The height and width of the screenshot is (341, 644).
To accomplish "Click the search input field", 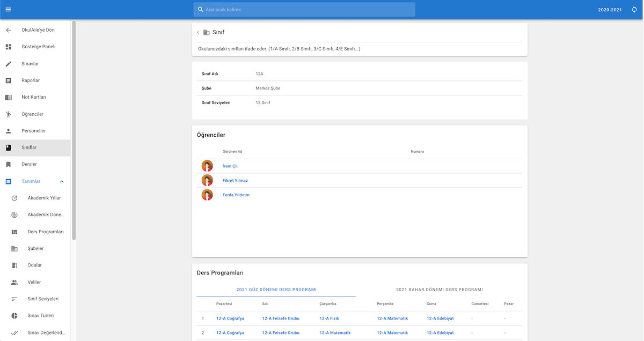I will tap(304, 10).
